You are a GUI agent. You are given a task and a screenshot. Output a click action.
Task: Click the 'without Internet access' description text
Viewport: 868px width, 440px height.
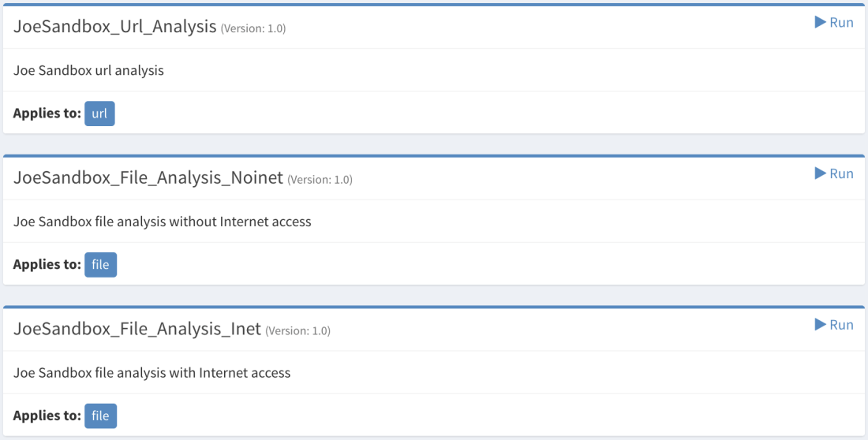162,222
